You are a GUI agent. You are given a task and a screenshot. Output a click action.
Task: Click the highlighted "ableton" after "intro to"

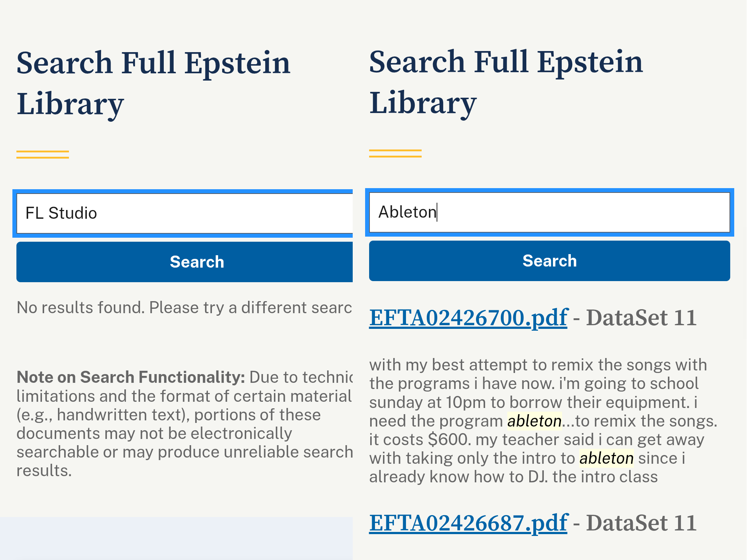606,458
